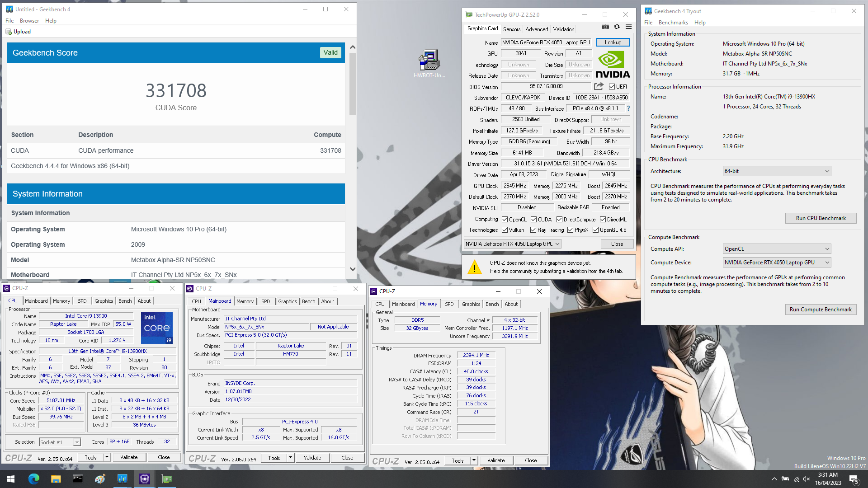
Task: Click the muted volume tray icon
Action: pos(807,479)
